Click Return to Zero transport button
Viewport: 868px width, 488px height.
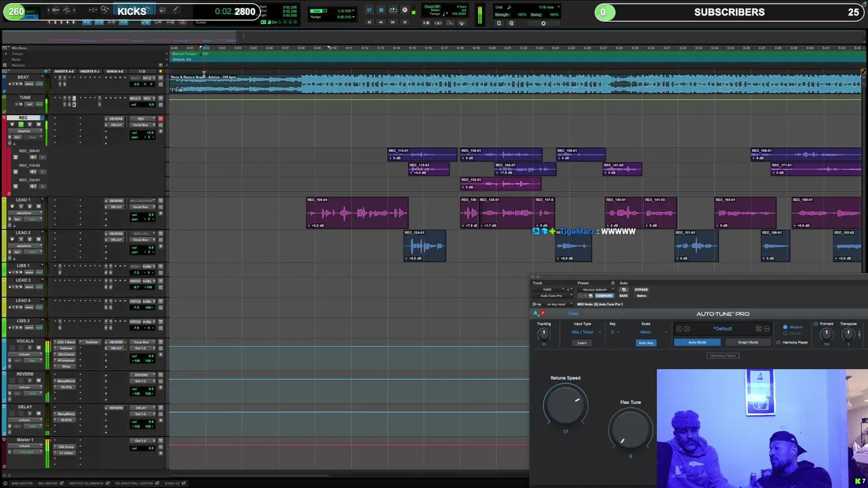(x=370, y=22)
